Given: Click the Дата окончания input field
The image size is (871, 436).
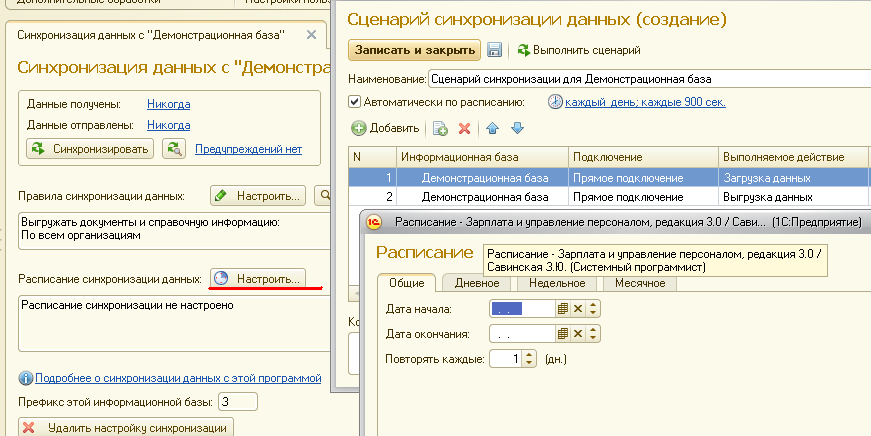Looking at the screenshot, I should click(523, 334).
